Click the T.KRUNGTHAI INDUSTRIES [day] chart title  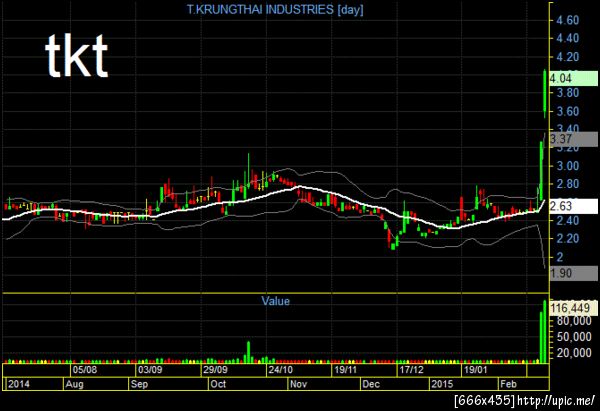pyautogui.click(x=275, y=9)
